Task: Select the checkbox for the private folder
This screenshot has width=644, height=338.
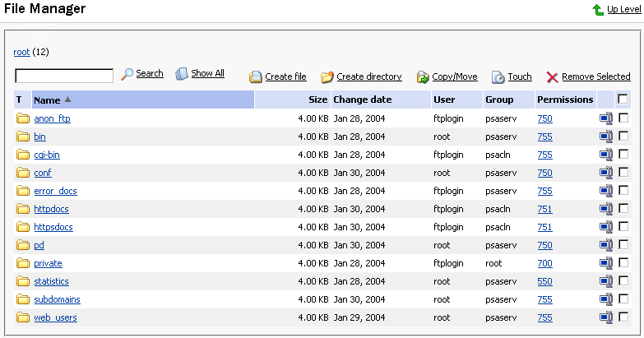Action: pos(623,263)
